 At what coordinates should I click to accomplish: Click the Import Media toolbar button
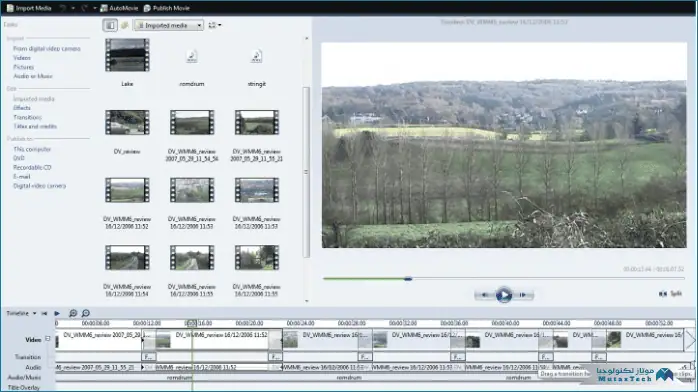click(x=29, y=8)
